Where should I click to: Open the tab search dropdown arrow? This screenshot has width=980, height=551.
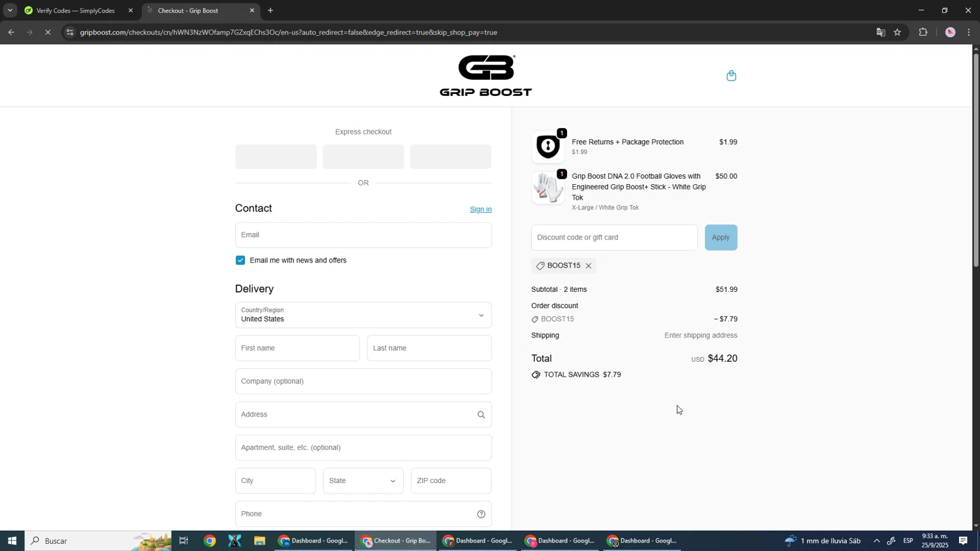(x=10, y=10)
